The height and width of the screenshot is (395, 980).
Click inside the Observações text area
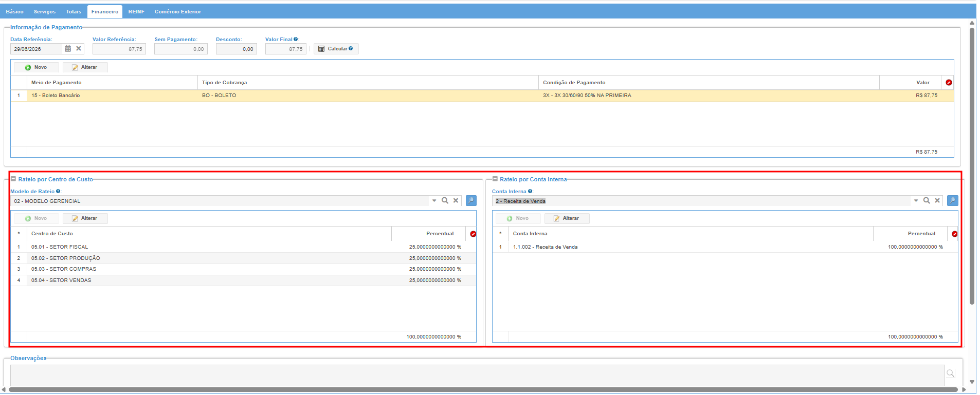coord(477,375)
